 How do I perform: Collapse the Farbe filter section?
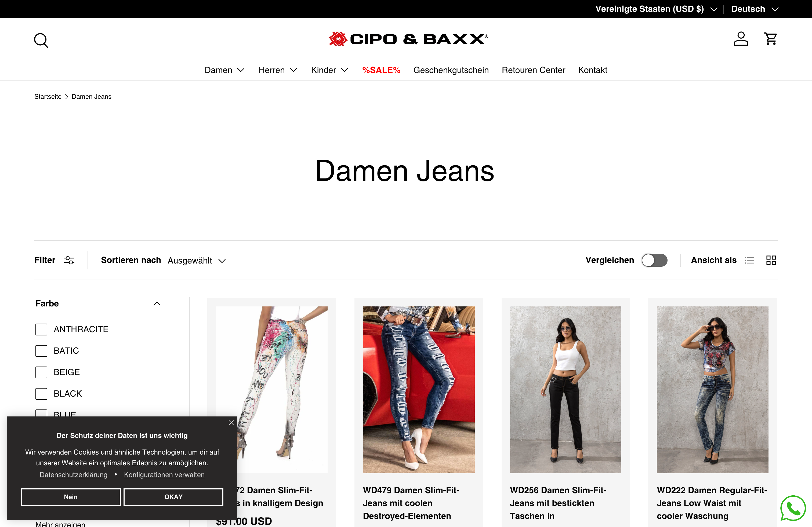pyautogui.click(x=157, y=304)
